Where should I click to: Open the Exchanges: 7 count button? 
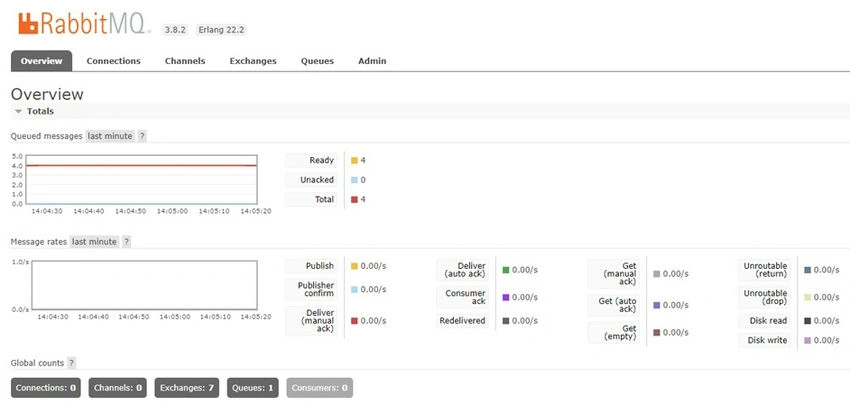[187, 388]
